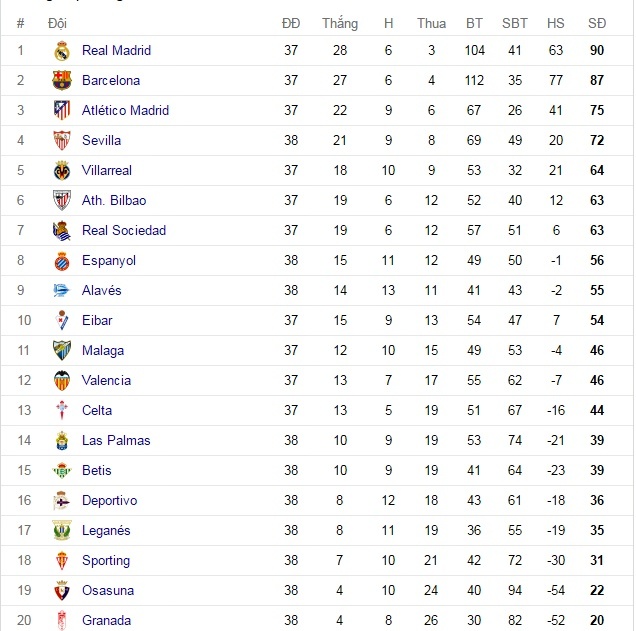
Task: Click the Villarreal yellow crest icon
Action: pyautogui.click(x=62, y=171)
